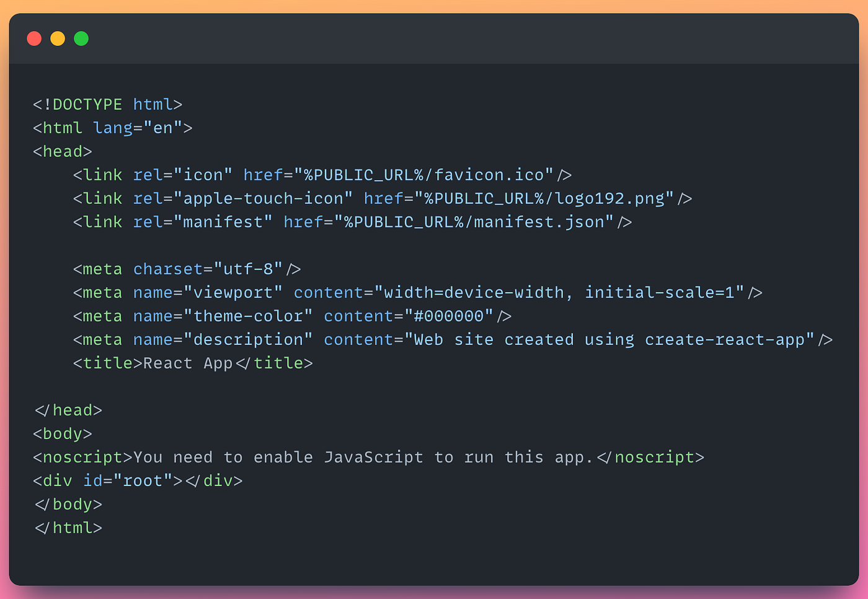
Task: Click the apple-touch-icon rel value
Action: [263, 198]
